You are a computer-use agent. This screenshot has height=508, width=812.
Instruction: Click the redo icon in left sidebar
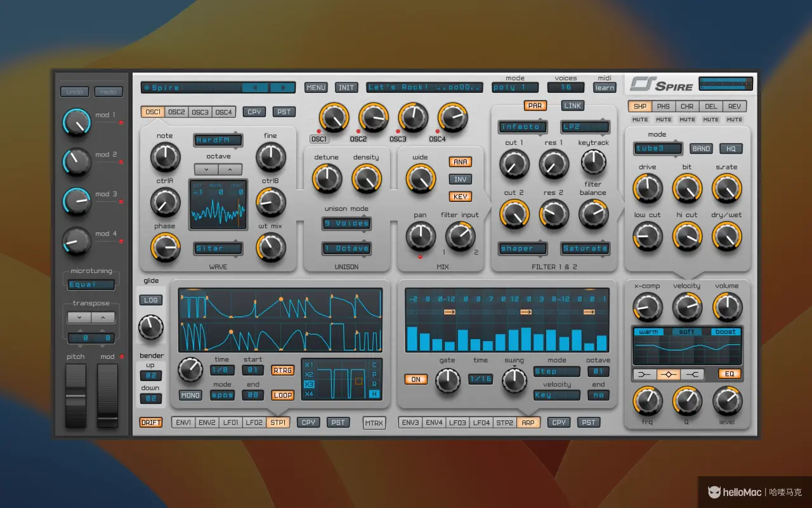point(108,91)
